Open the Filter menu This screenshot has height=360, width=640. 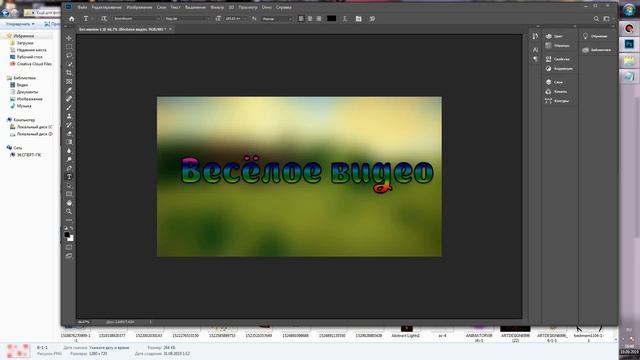(217, 7)
